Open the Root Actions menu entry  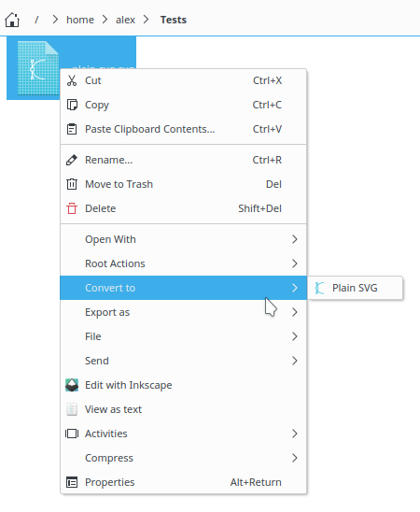click(183, 263)
